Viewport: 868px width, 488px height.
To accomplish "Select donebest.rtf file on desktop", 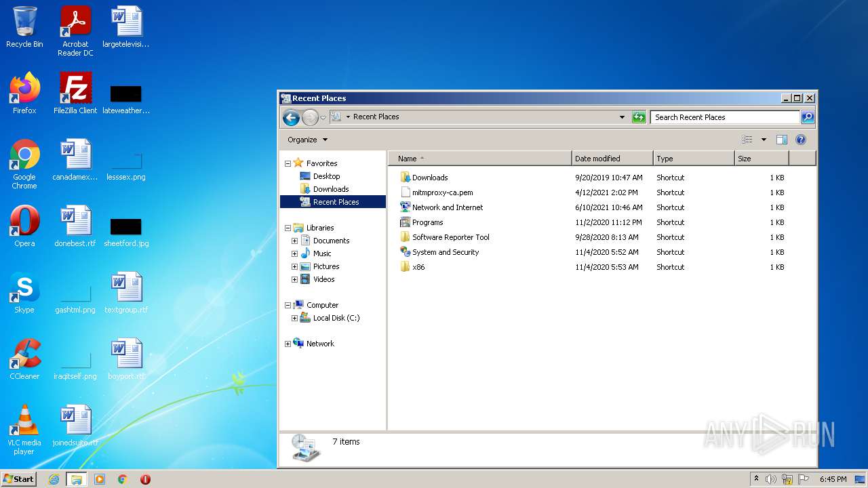I will tap(75, 226).
